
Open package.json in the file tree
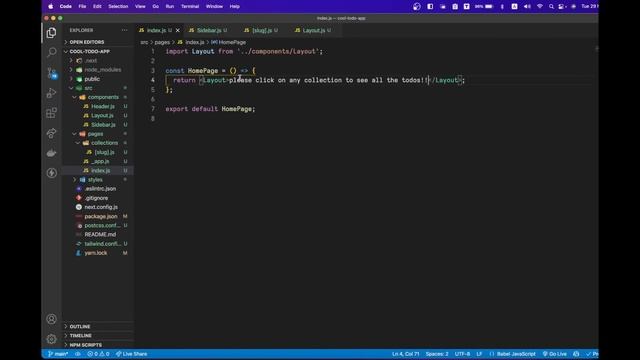tap(98, 216)
